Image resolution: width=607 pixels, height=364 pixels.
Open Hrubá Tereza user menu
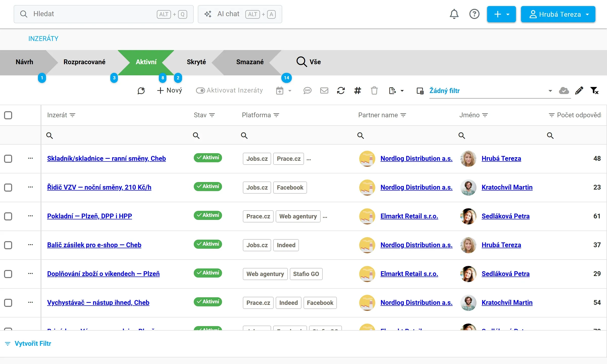[558, 14]
